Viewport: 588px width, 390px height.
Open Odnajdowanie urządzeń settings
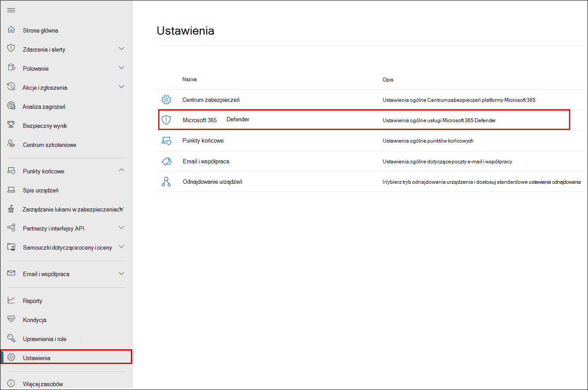point(212,182)
